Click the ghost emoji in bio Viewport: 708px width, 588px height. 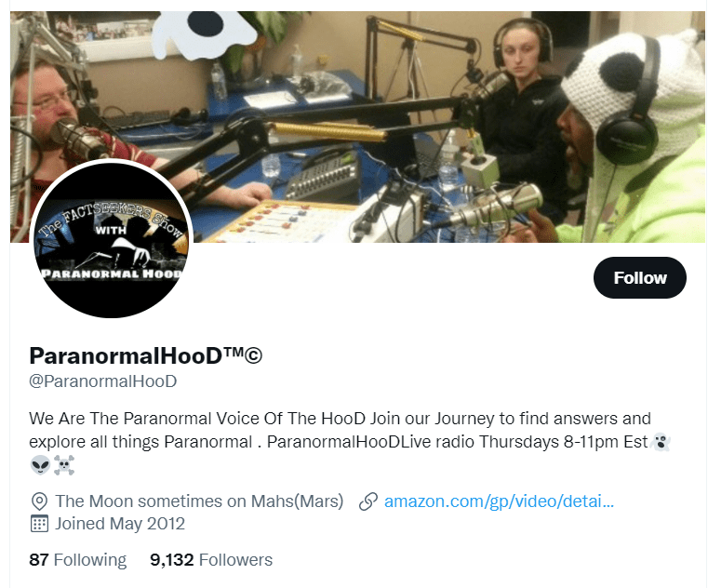(661, 442)
